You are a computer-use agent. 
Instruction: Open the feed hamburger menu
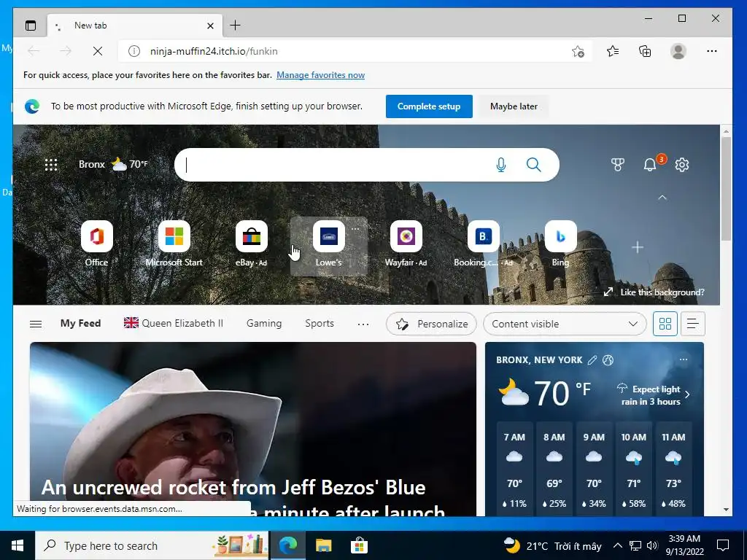[x=36, y=324]
